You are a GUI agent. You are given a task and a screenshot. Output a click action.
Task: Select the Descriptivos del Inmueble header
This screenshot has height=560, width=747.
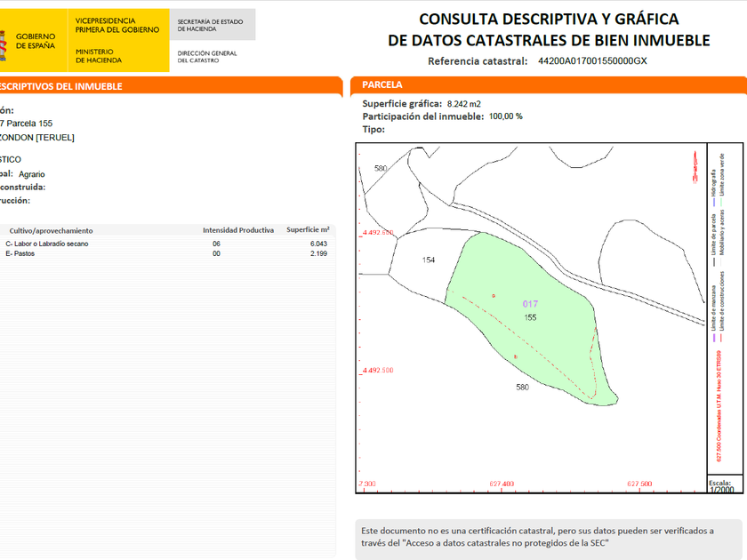coord(60,86)
